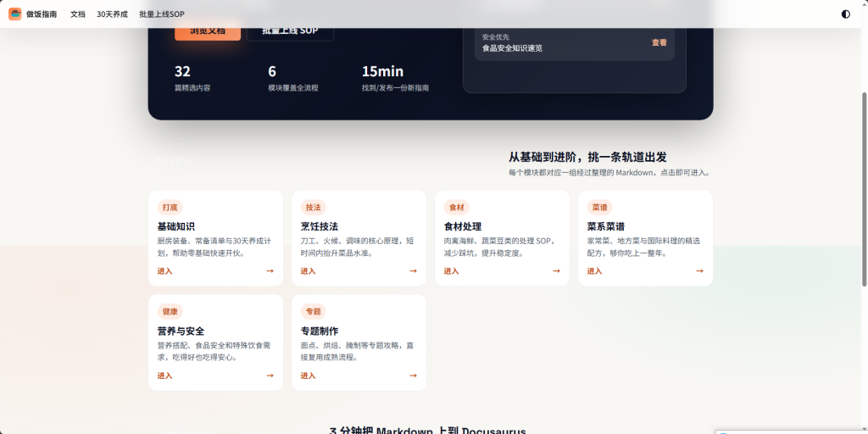Go to 批量上线SOP in the navbar
868x434 pixels.
(x=162, y=14)
